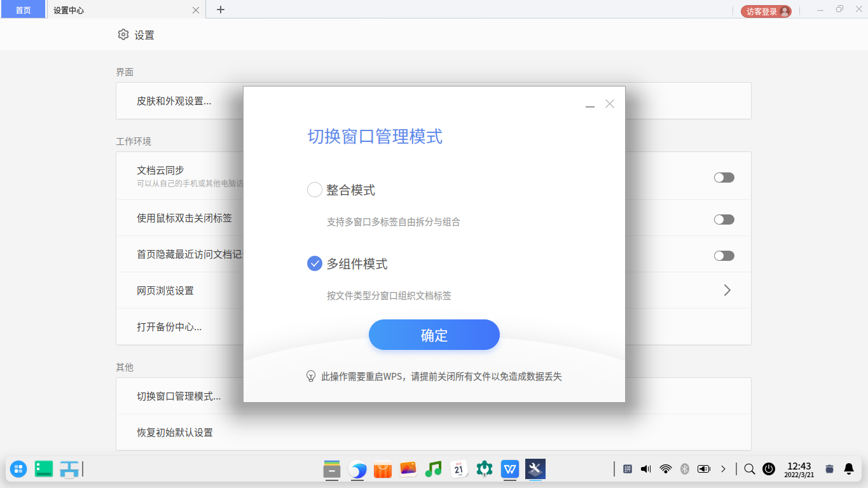Screen dimensions: 868x488
Task: Open the Calendar app showing March 21
Action: tap(458, 470)
